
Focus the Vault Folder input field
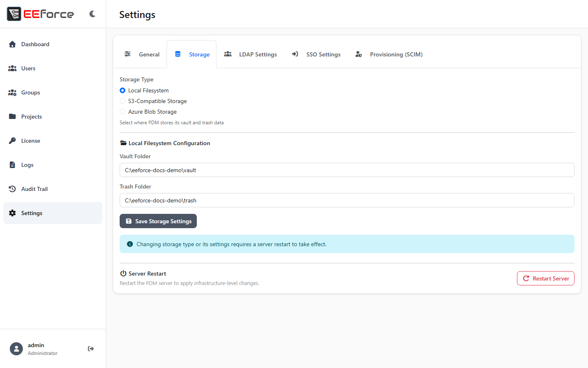(347, 170)
